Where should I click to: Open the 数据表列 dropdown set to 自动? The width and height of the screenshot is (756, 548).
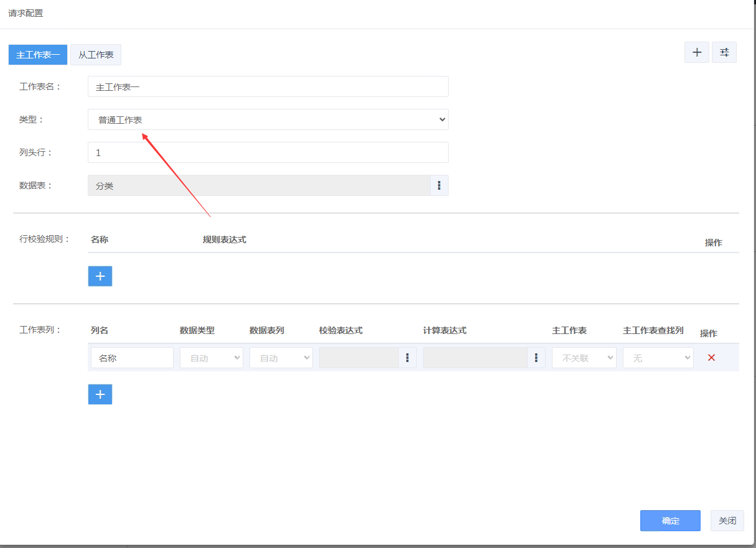[281, 358]
